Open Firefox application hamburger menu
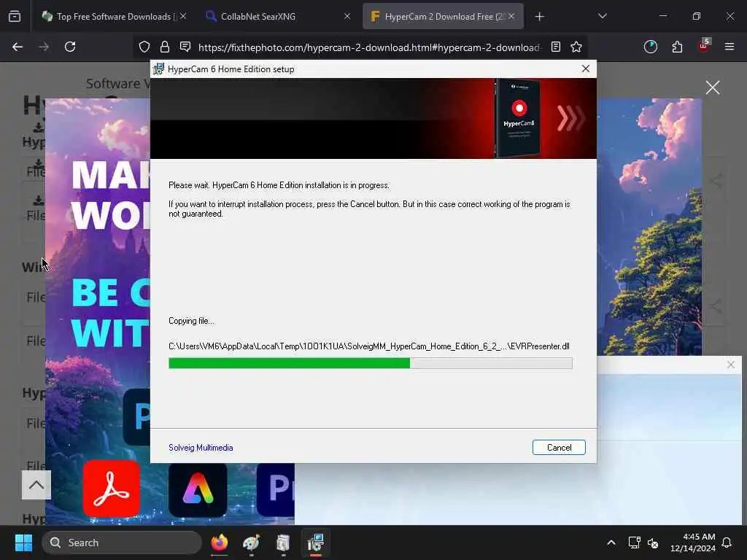The width and height of the screenshot is (747, 560). pos(729,47)
